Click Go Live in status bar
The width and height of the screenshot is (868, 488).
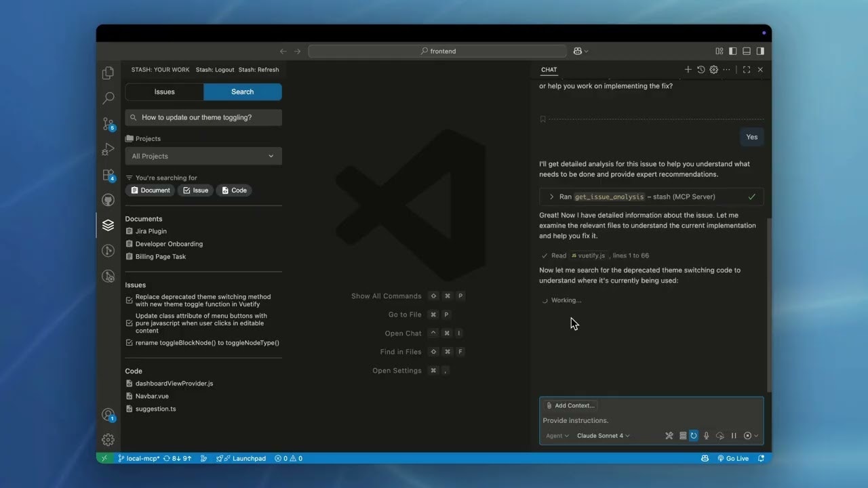click(733, 458)
